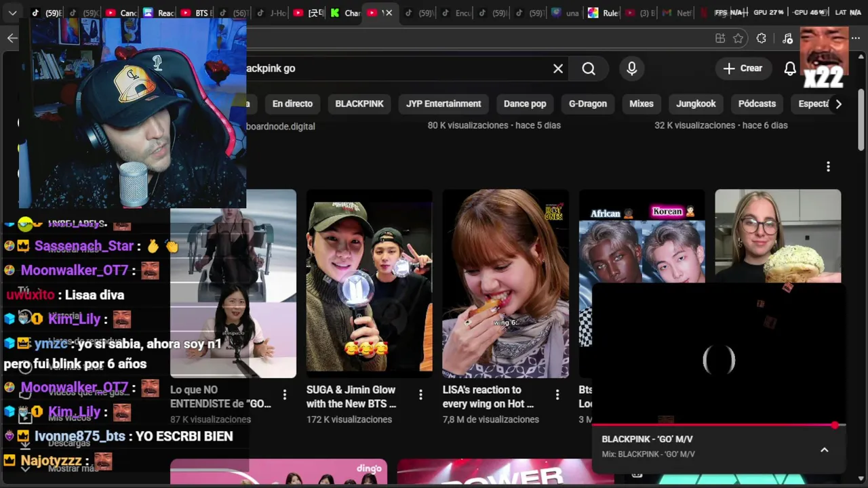
Task: Switch to the 'Netf' Gmail tab
Action: click(677, 12)
